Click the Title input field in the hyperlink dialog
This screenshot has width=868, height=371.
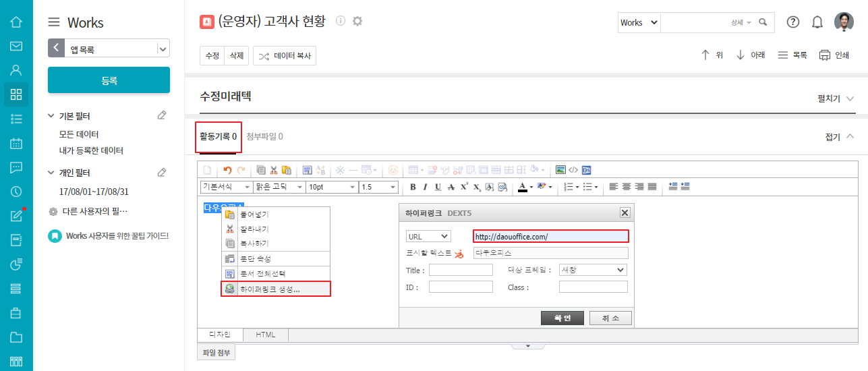click(x=461, y=270)
